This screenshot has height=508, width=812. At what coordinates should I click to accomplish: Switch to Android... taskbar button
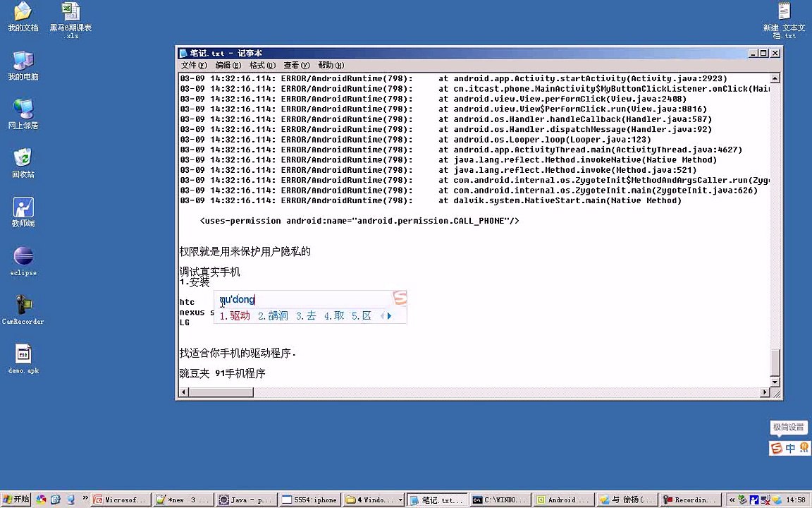coord(563,500)
